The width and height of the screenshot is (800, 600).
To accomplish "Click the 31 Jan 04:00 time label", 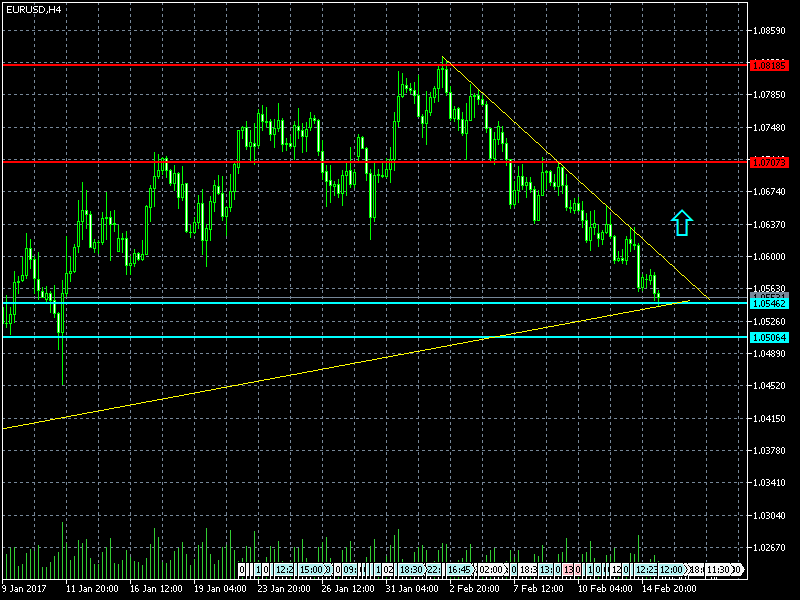I will click(x=412, y=589).
